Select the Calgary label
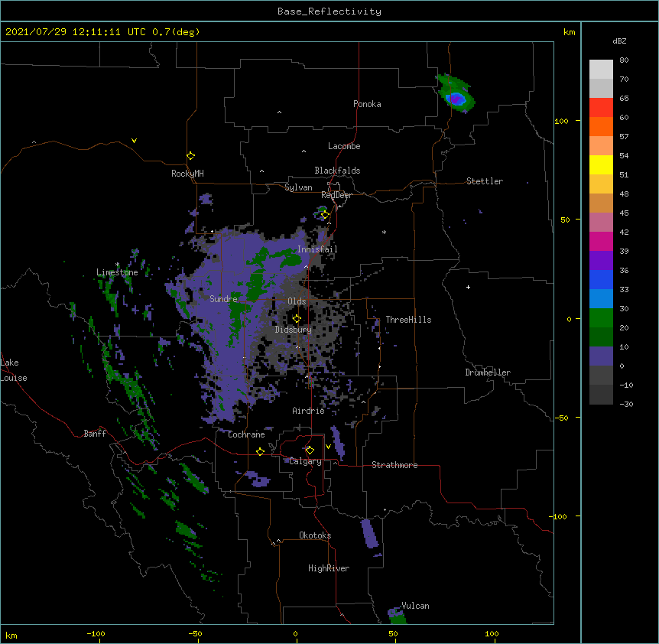 (x=305, y=461)
